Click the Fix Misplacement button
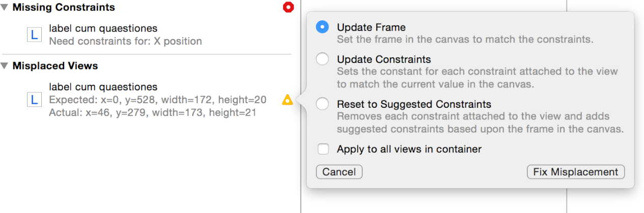This screenshot has width=644, height=213. click(575, 172)
